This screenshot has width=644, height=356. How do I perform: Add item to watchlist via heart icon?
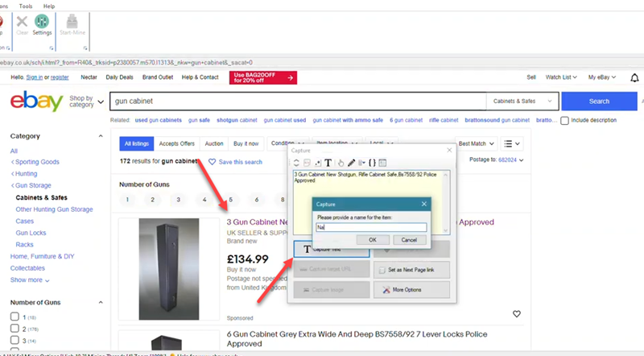[517, 314]
